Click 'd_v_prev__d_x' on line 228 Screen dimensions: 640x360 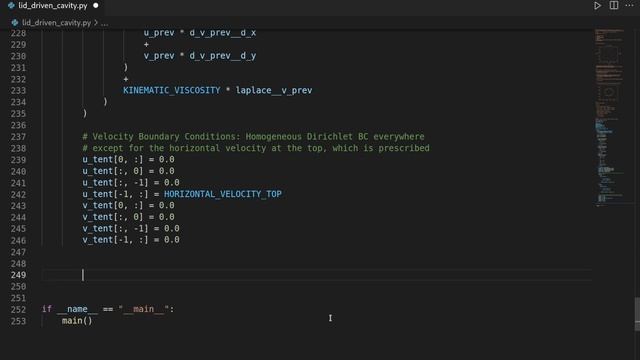tap(222, 33)
